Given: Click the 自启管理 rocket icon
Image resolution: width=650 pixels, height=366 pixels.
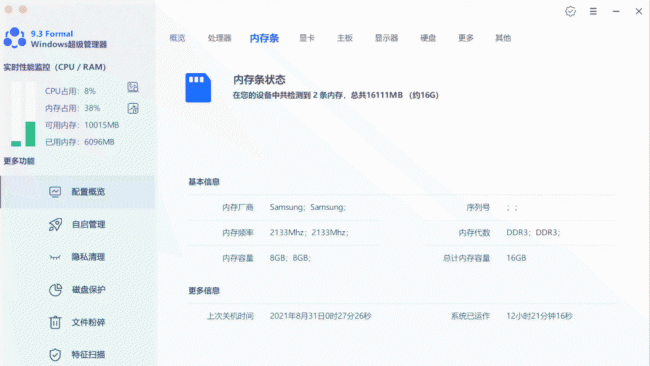Looking at the screenshot, I should 55,224.
